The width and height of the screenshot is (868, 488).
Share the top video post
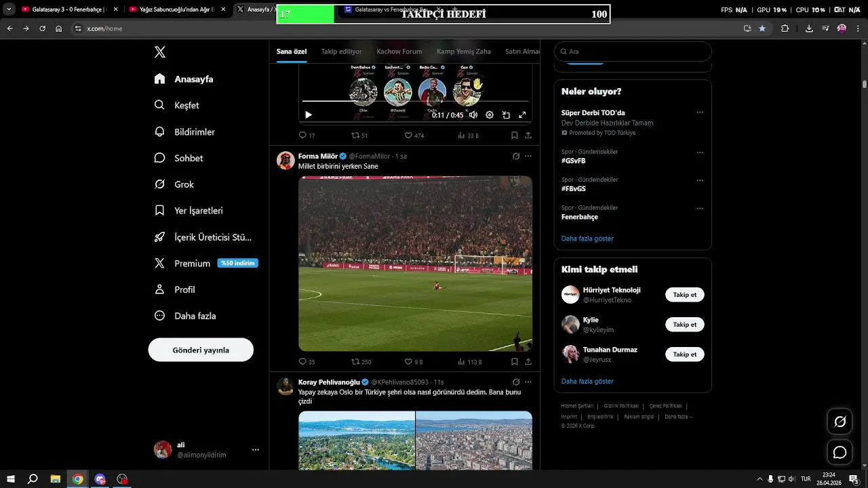tap(528, 136)
